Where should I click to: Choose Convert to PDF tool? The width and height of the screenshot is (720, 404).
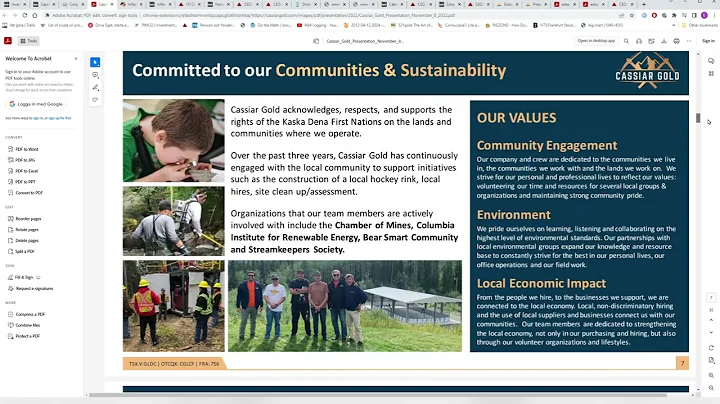click(x=25, y=193)
